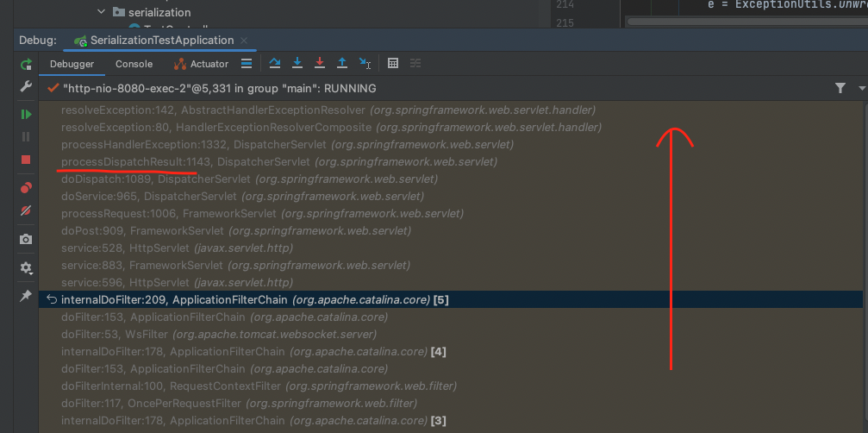Click the Show Execution Point icon

[247, 63]
